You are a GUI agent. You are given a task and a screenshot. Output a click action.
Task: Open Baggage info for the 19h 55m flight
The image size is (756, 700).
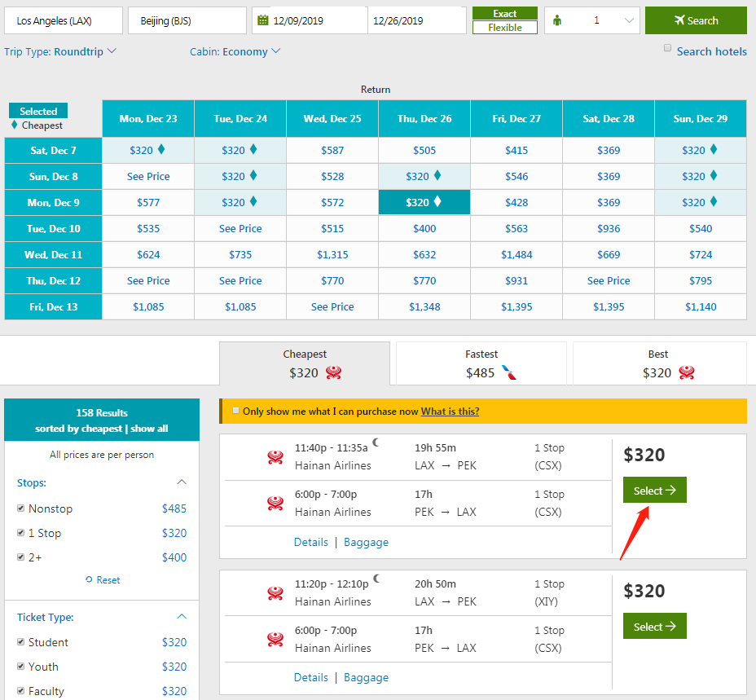[x=366, y=542]
